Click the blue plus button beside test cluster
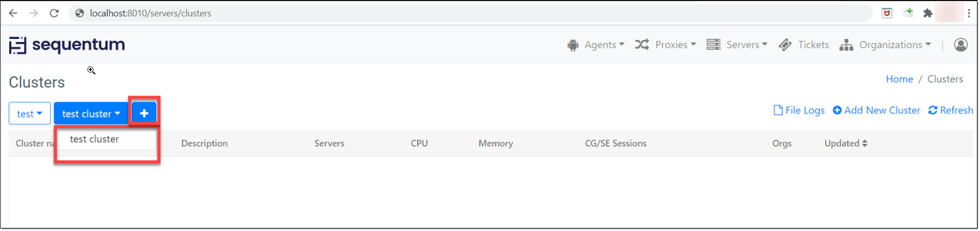Image resolution: width=980 pixels, height=231 pixels. point(144,113)
